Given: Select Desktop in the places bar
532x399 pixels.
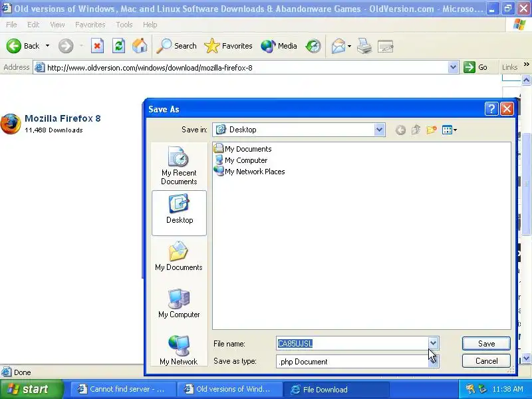Looking at the screenshot, I should (179, 213).
